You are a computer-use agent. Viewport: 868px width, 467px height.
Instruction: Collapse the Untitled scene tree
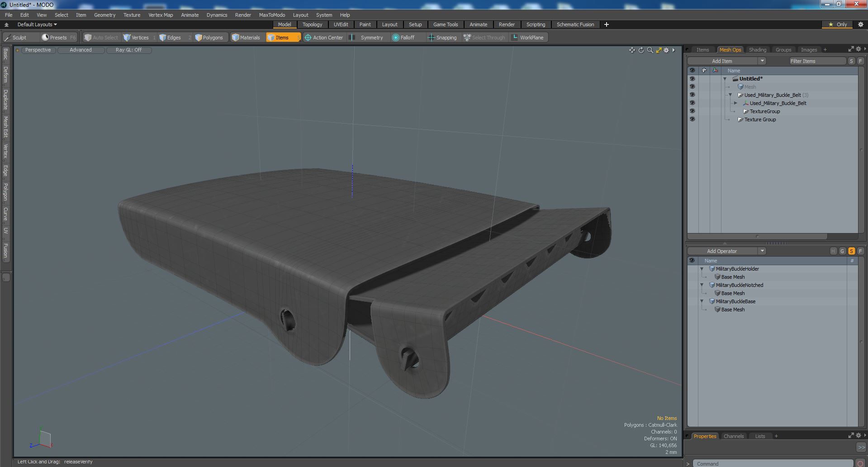725,79
